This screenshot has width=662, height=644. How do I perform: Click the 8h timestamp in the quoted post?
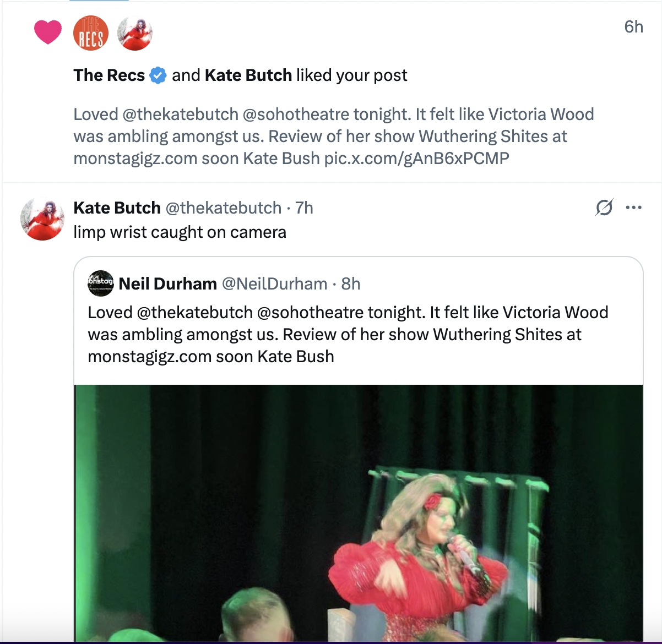(351, 283)
